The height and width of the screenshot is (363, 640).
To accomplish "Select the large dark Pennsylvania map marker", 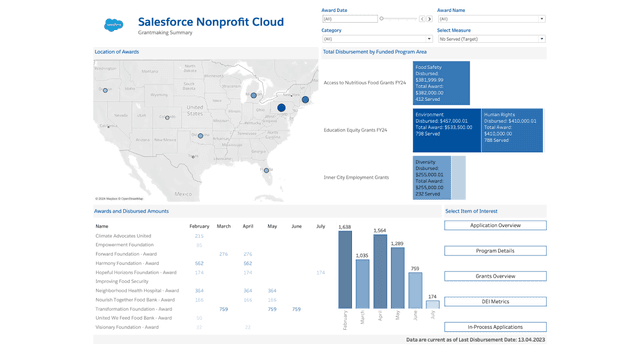I will point(281,108).
